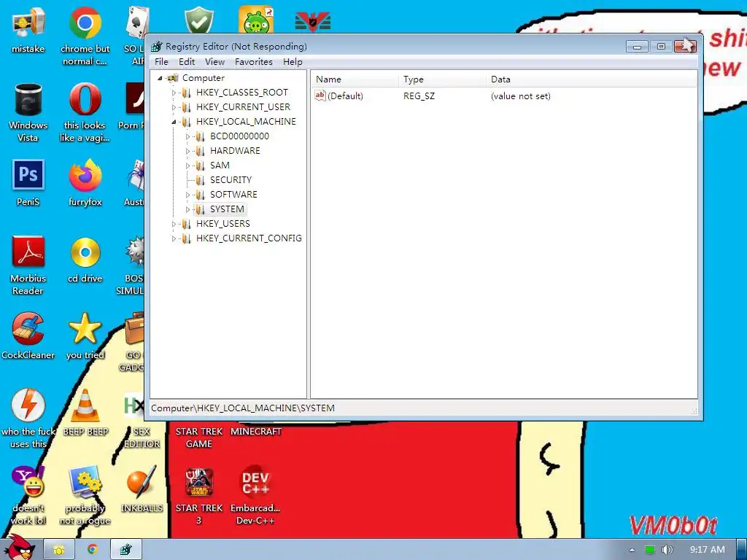Select the HKEY_USERS tree item

(x=223, y=224)
